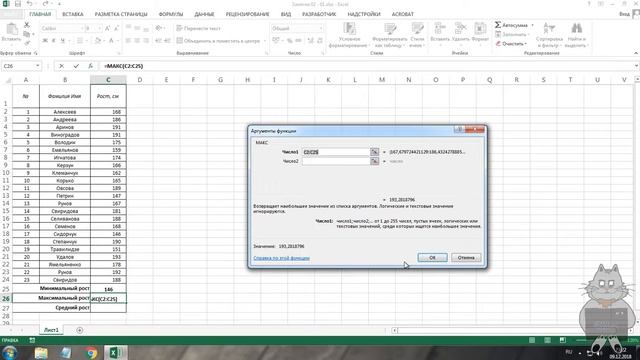Click the Copy icon in clipboard group

click(x=27, y=34)
